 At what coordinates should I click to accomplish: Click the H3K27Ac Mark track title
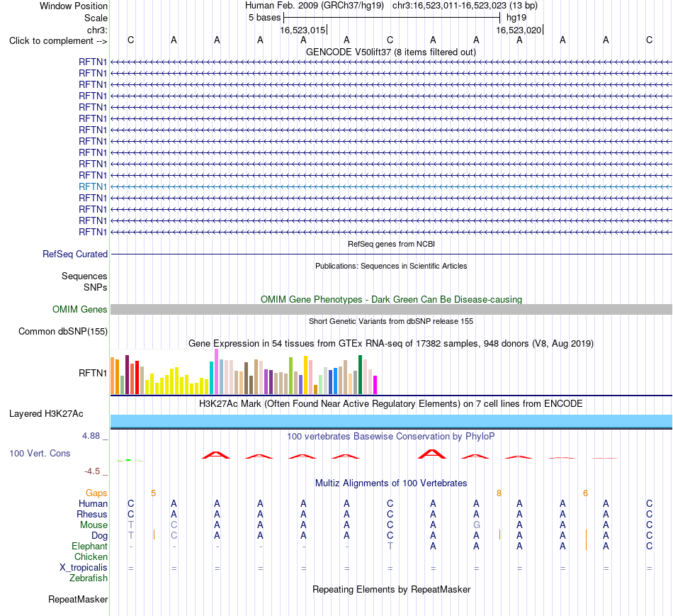point(391,404)
